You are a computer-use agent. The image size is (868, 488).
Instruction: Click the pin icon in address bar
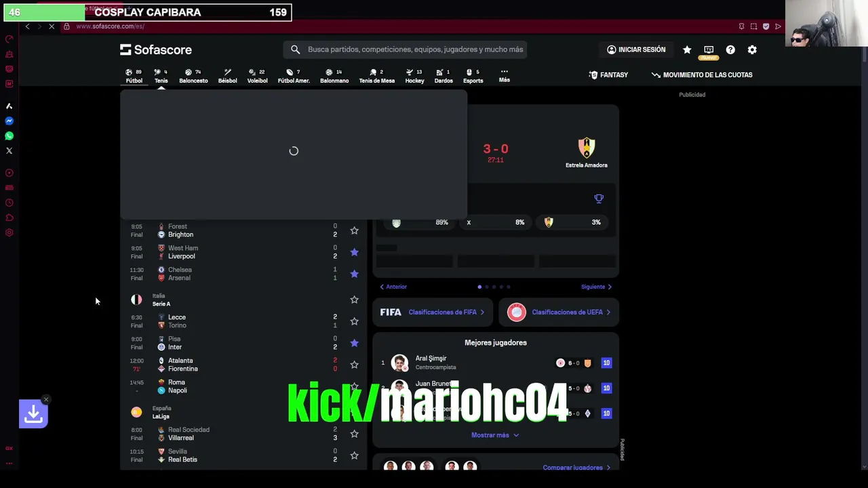point(741,26)
